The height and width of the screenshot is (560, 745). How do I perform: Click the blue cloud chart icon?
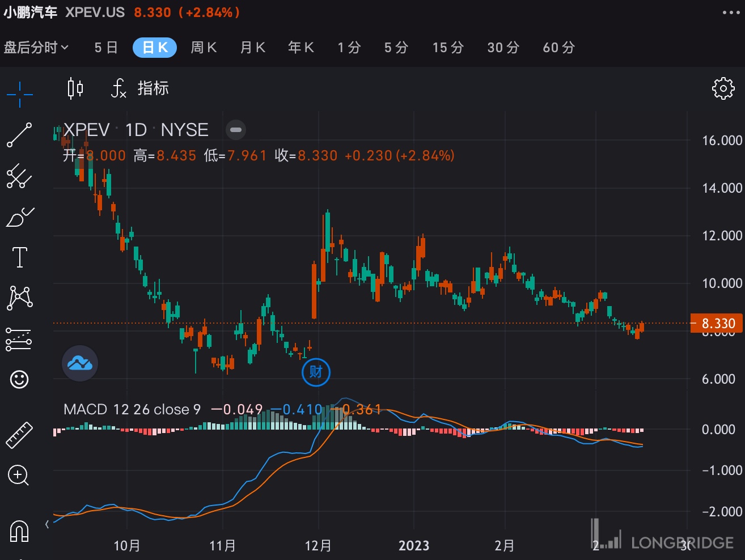click(x=80, y=363)
